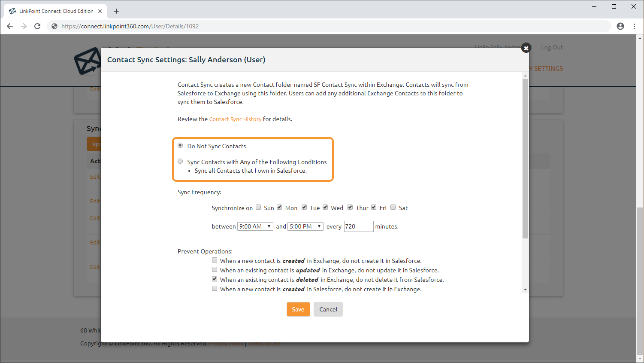This screenshot has height=363, width=644.
Task: Enable synchronization on Saturday
Action: (x=393, y=207)
